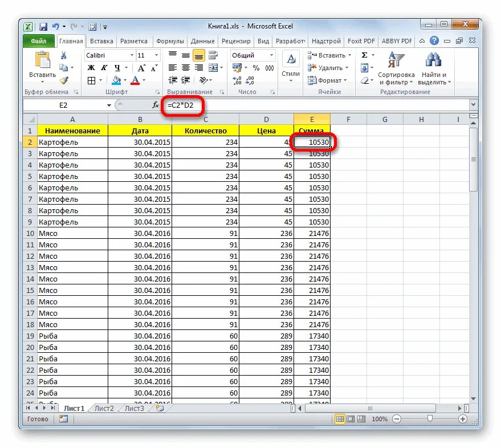Viewport: 501px width, 448px height.
Task: Increase the decimal places
Action: (237, 80)
